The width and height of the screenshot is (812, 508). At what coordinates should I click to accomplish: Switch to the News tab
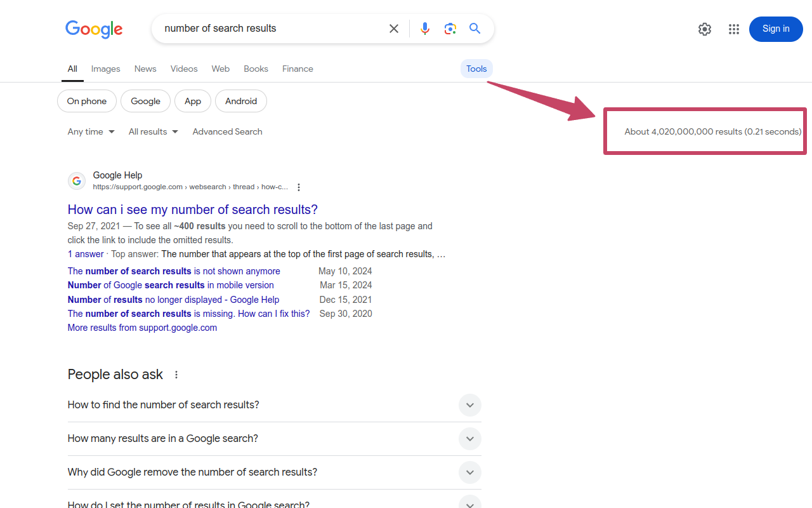point(145,69)
